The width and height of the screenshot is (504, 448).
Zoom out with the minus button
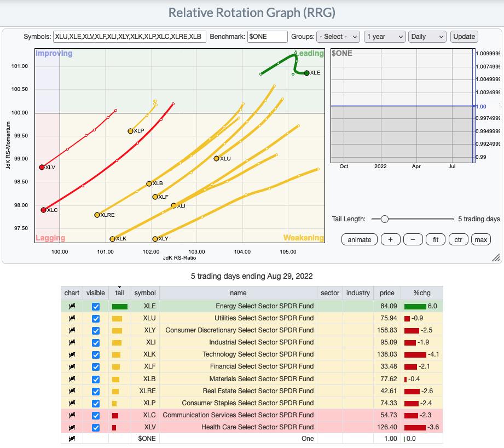pyautogui.click(x=413, y=239)
